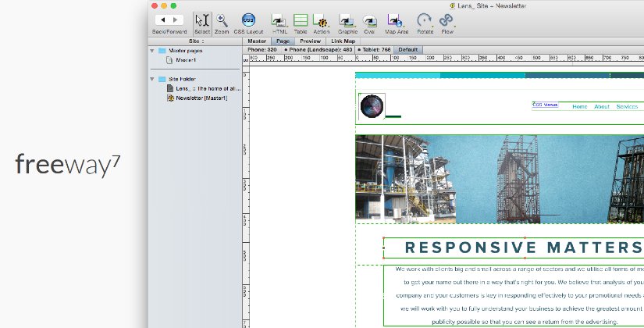Switch to the Master view tab

[x=257, y=41]
